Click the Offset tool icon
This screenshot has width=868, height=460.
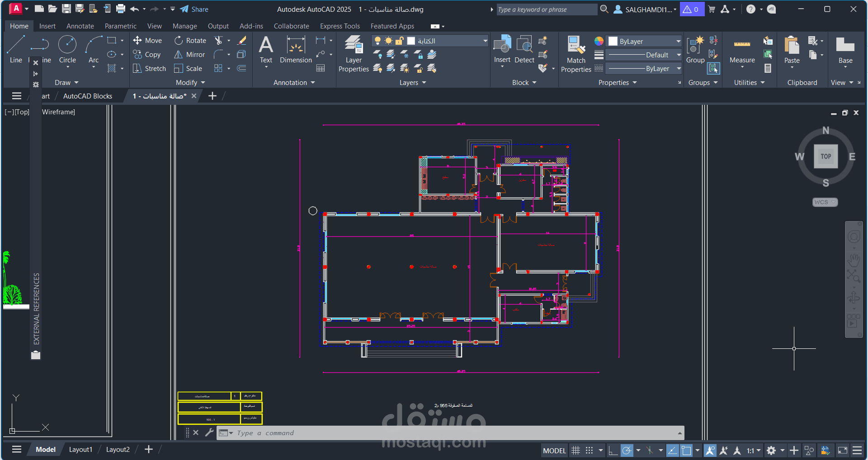click(242, 69)
